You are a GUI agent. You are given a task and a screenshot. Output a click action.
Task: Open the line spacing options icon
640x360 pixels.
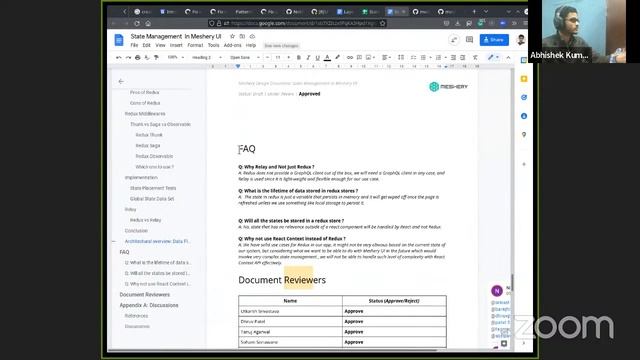pos(401,58)
